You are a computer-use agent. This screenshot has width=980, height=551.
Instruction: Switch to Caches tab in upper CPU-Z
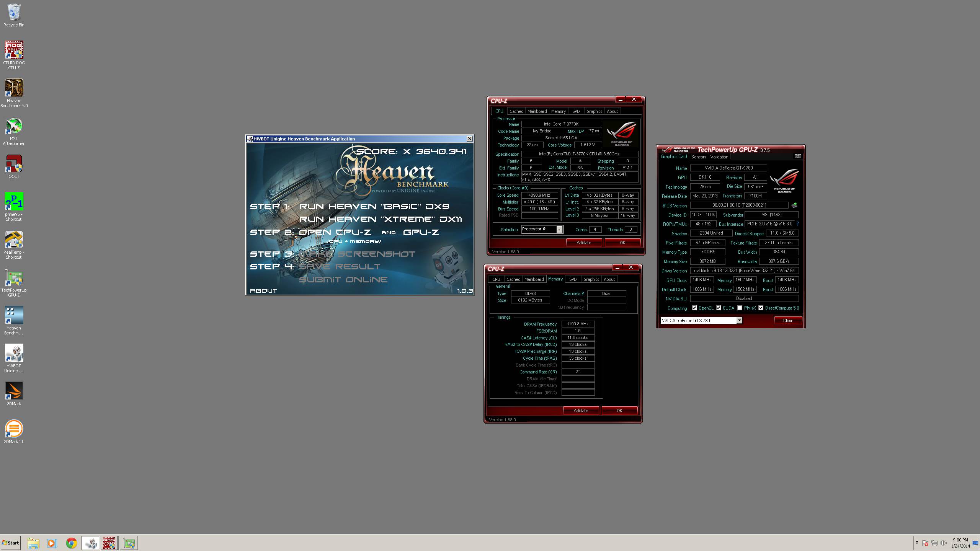(516, 111)
